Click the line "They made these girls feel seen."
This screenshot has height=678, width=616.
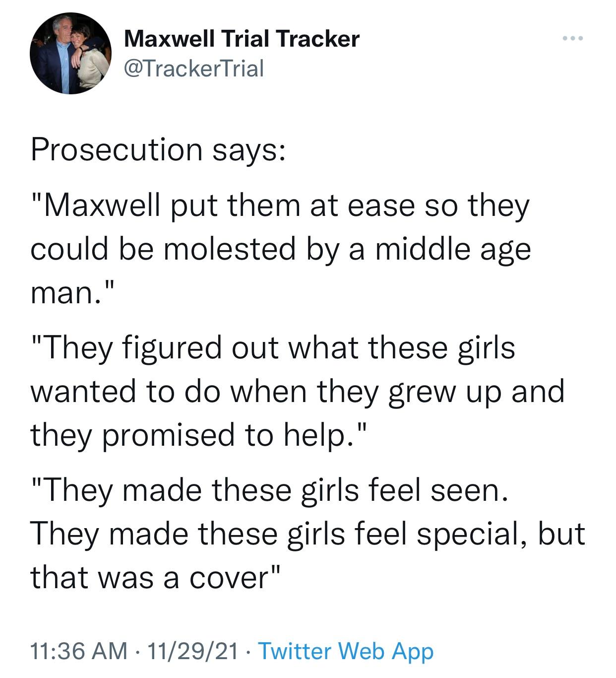(x=269, y=490)
